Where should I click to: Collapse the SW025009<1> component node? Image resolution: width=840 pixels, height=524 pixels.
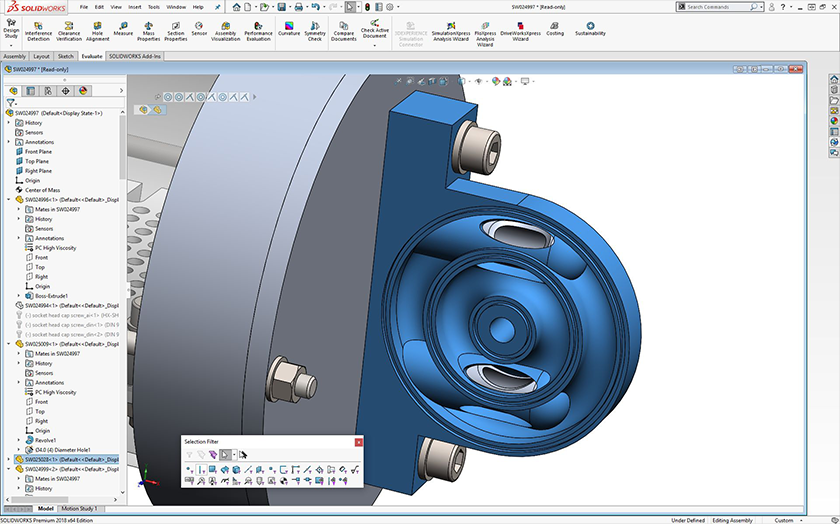(x=9, y=344)
